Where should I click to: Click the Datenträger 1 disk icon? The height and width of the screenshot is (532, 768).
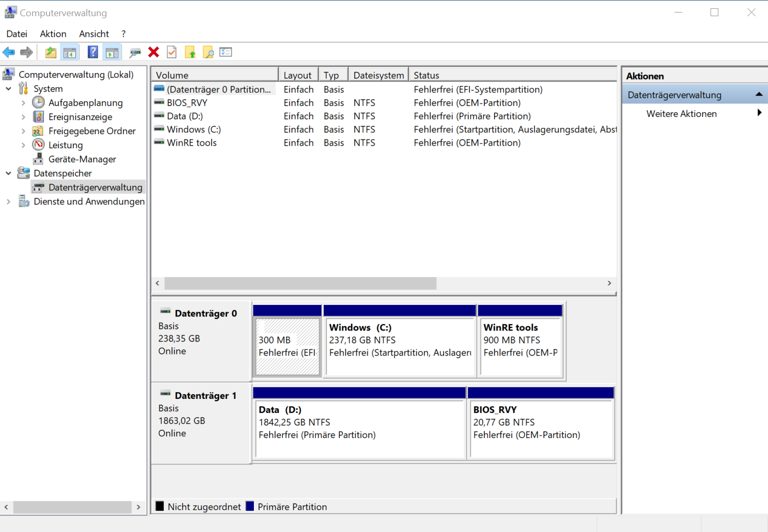[165, 394]
